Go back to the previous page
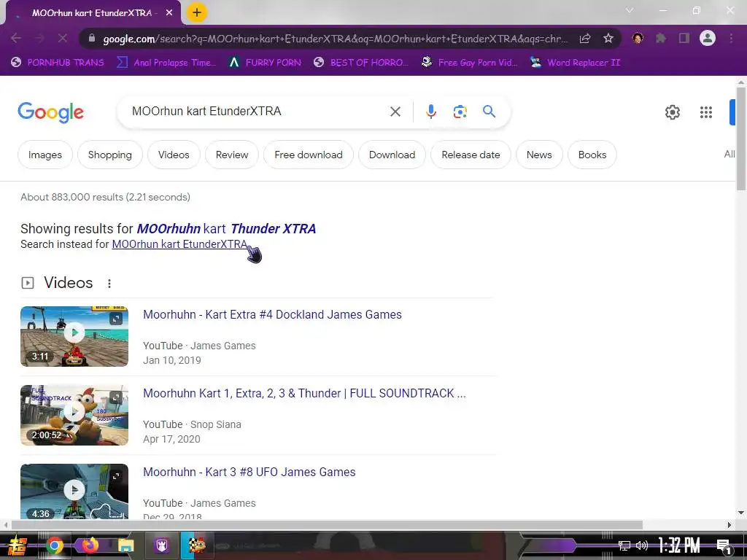747x560 pixels. point(16,38)
